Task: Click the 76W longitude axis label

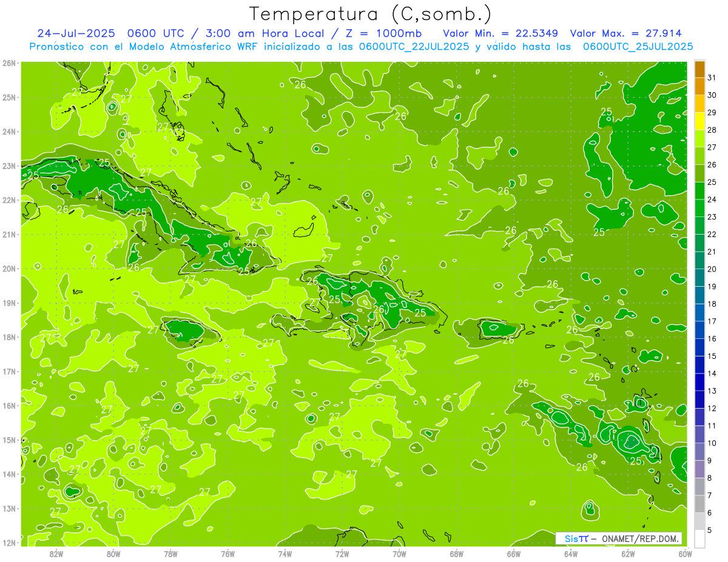Action: [228, 554]
